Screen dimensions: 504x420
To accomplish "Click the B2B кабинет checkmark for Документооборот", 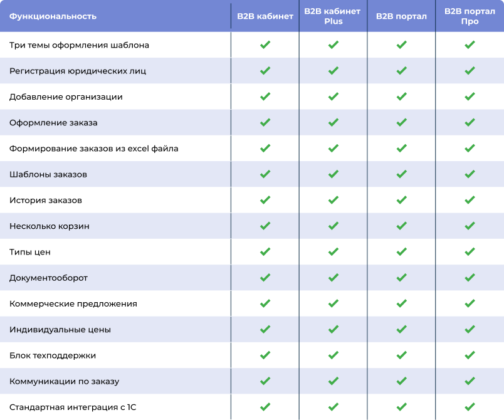I will point(265,278).
